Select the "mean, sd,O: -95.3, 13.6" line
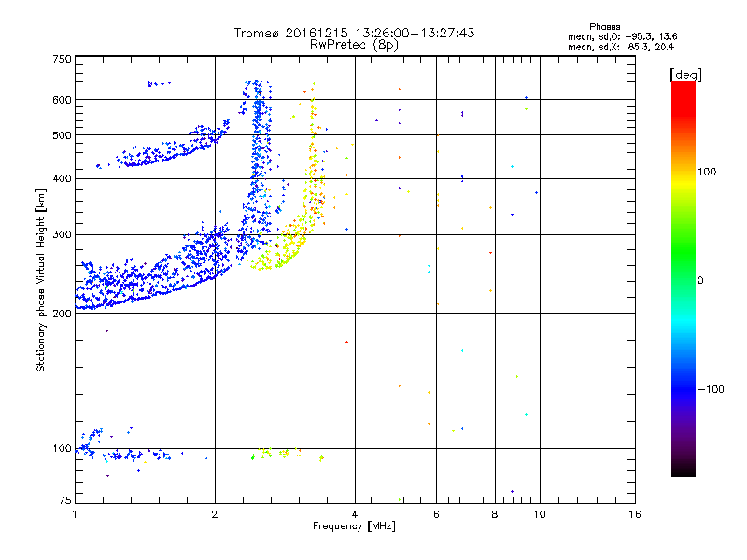This screenshot has width=747, height=560. (x=622, y=36)
